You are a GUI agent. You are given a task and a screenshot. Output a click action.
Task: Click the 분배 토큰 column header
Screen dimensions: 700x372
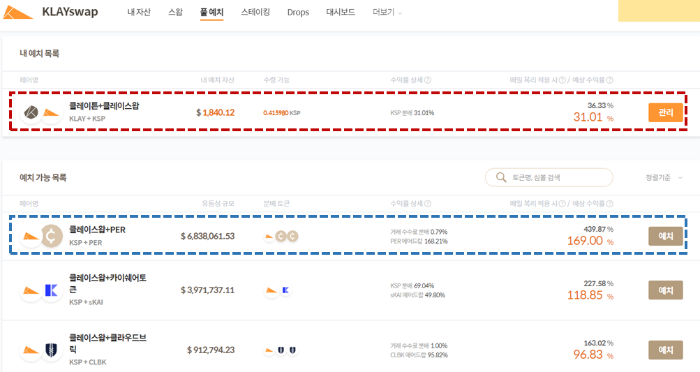coord(277,204)
